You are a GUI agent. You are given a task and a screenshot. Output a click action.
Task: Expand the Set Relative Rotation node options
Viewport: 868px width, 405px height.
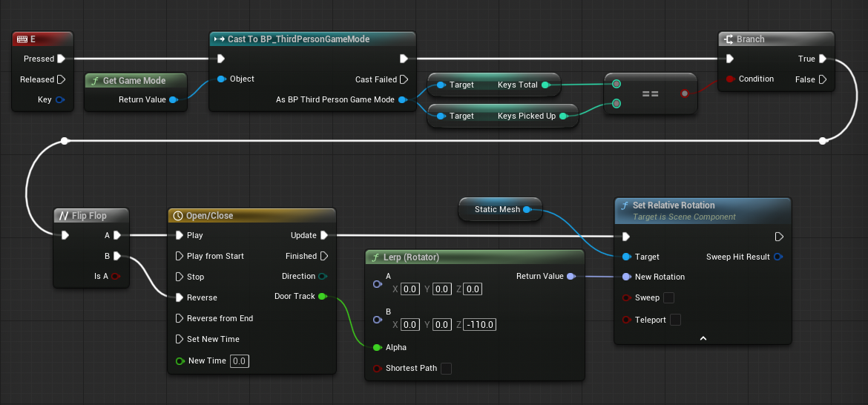tap(703, 338)
